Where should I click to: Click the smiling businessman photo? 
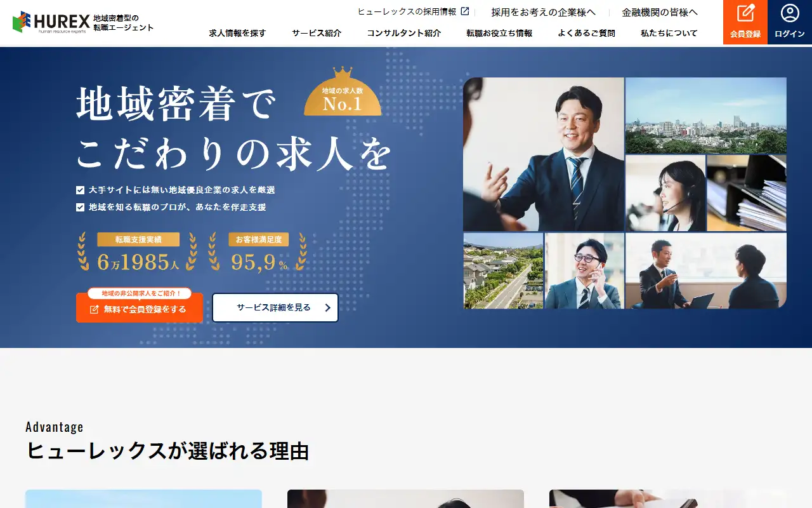pos(544,154)
